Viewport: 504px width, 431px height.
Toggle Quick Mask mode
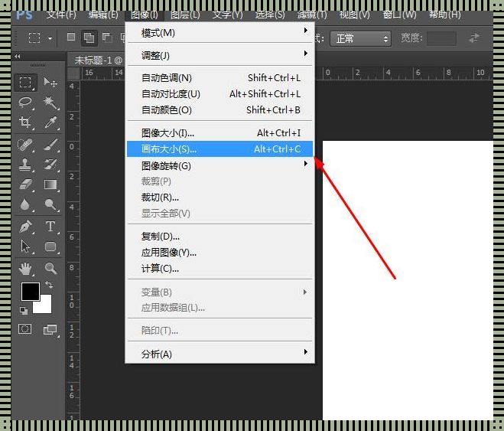pyautogui.click(x=24, y=329)
